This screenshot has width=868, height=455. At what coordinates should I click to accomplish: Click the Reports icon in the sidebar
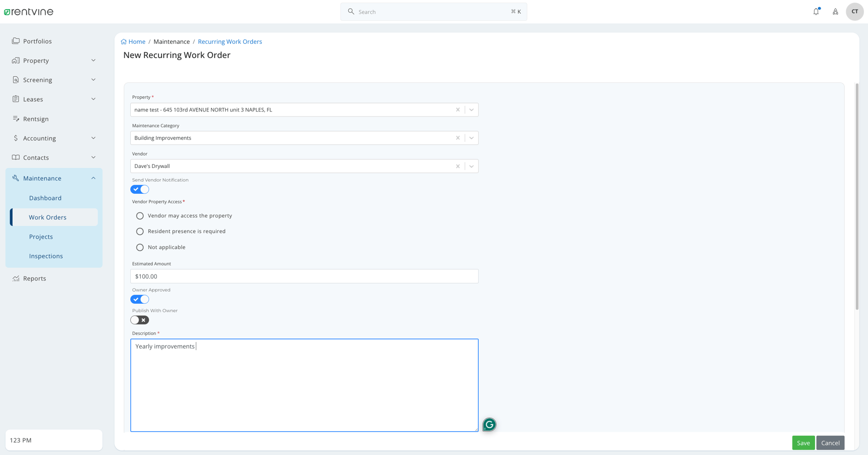click(x=16, y=278)
